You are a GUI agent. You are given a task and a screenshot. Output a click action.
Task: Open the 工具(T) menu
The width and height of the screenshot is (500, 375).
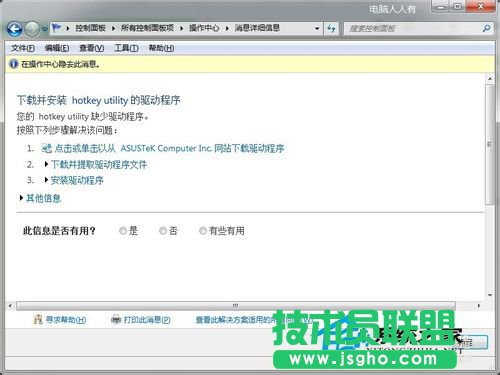tap(126, 48)
